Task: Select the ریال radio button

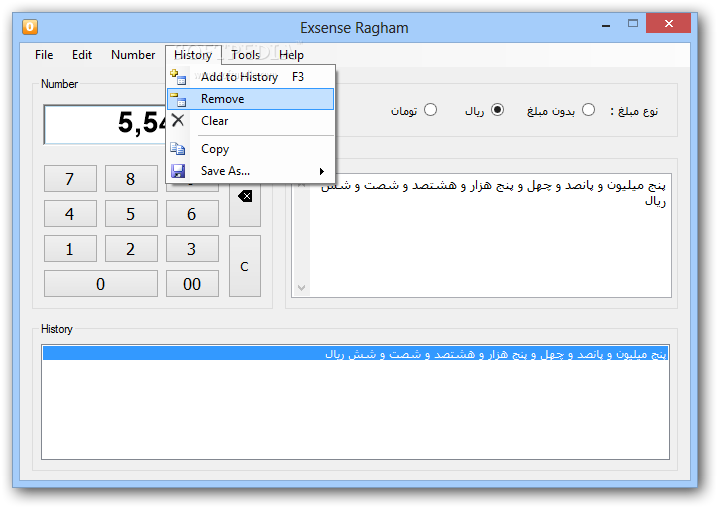Action: 497,110
